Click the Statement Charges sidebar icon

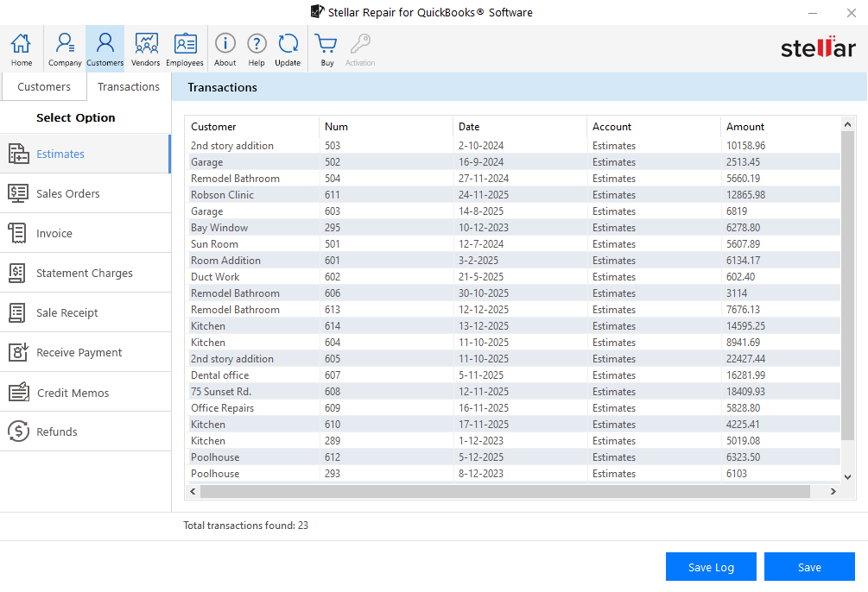tap(17, 273)
